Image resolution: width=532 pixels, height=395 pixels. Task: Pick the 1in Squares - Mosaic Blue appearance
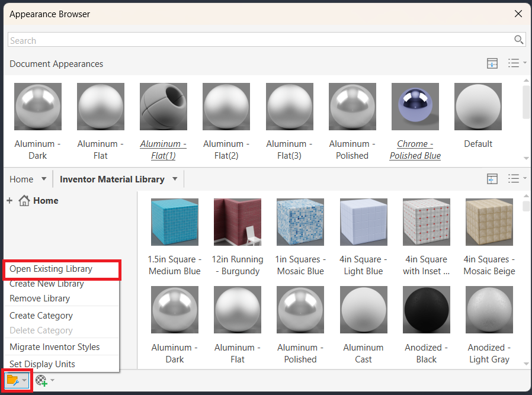[x=300, y=237]
